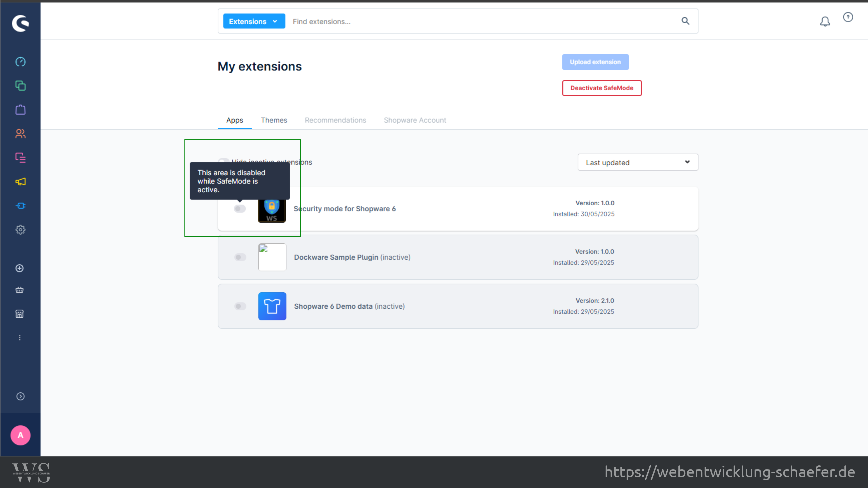Click the storefront icon in sidebar
868x488 pixels.
(19, 314)
